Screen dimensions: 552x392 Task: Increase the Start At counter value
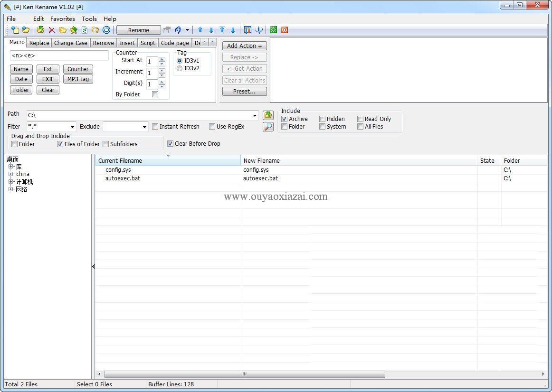point(162,59)
